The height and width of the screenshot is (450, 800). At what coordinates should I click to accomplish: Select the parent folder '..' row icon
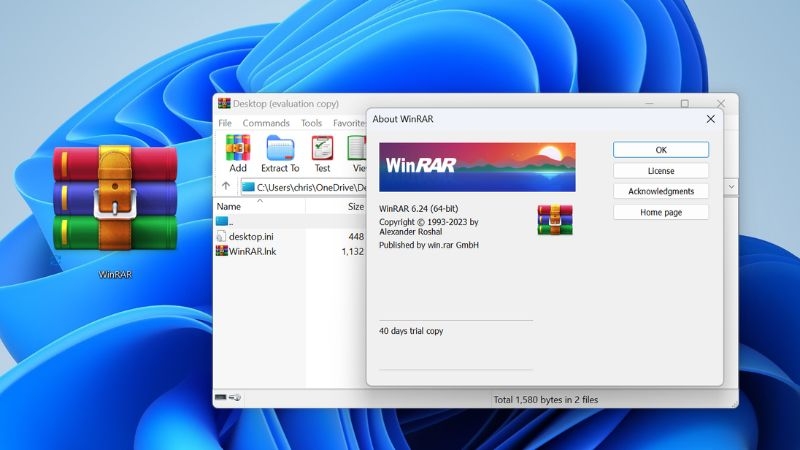point(222,221)
